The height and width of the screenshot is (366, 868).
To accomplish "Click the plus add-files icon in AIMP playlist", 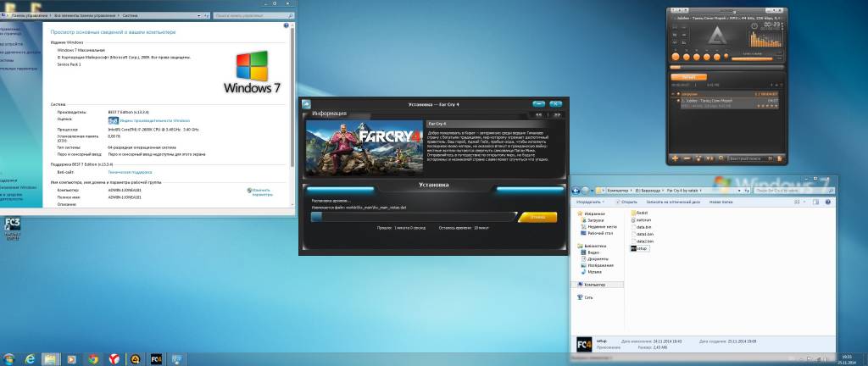I will pyautogui.click(x=676, y=158).
